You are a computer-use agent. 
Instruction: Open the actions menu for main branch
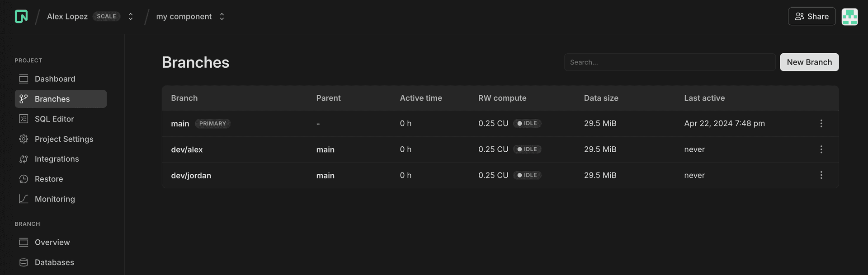pos(821,123)
